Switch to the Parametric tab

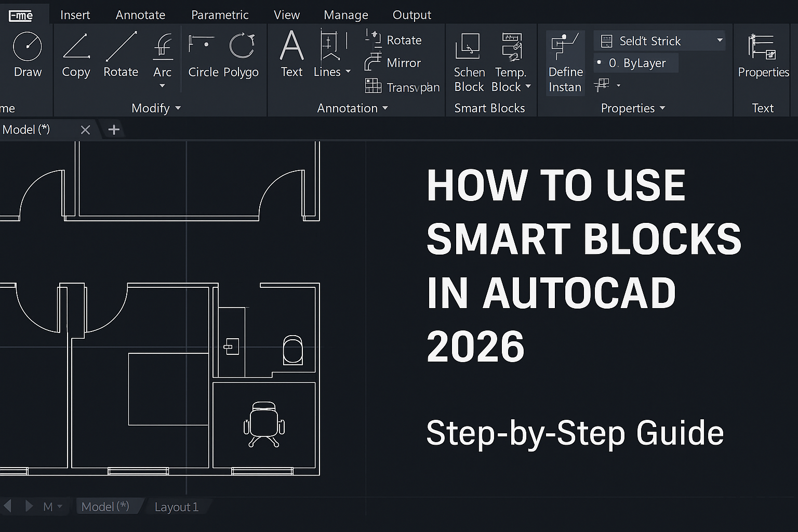220,15
